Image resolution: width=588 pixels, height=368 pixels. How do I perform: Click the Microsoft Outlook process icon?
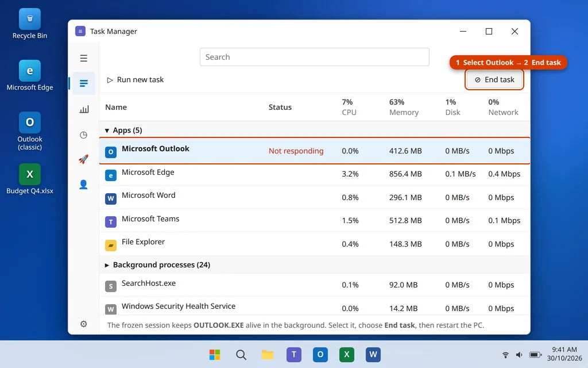(x=111, y=152)
